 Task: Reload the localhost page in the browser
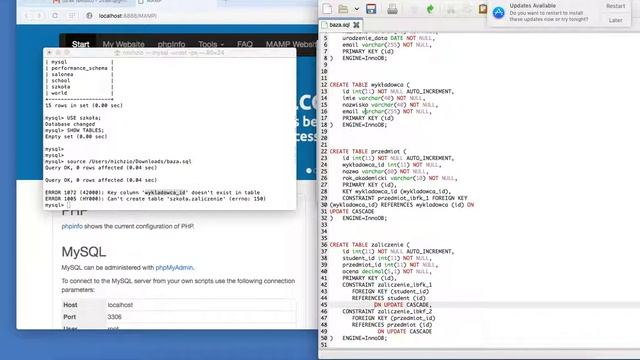click(x=55, y=16)
